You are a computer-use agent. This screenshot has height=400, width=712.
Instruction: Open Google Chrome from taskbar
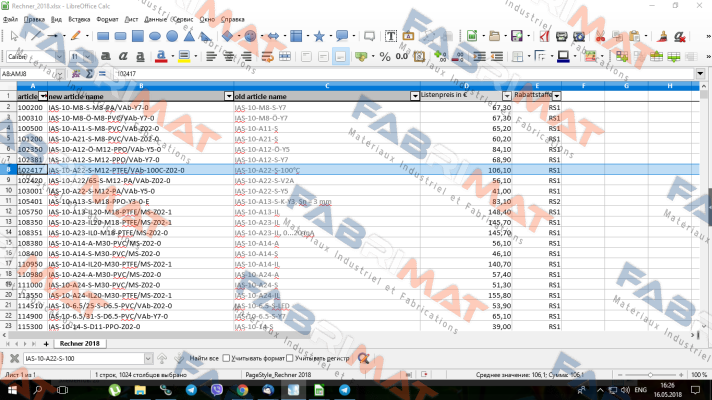[x=242, y=390]
